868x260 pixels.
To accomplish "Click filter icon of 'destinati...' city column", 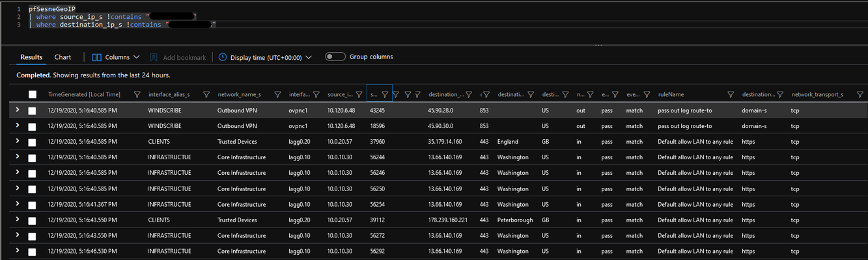I will pyautogui.click(x=531, y=94).
